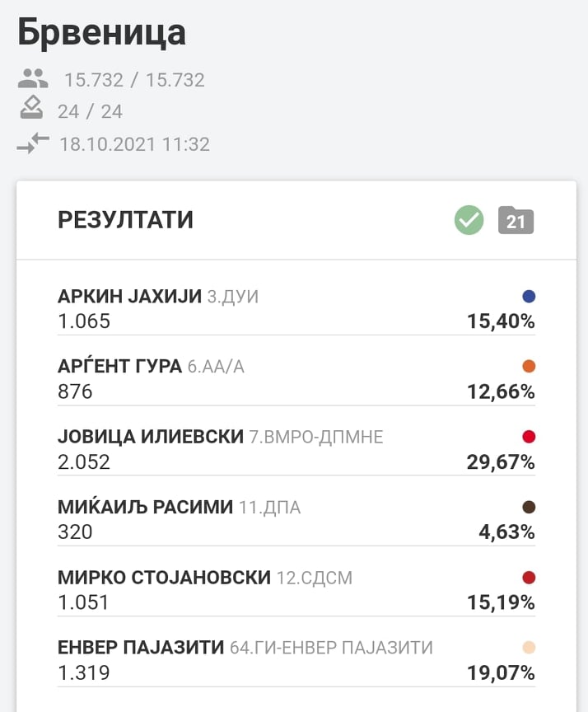This screenshot has height=712, width=588.
Task: Click the sync arrows icon
Action: click(33, 143)
